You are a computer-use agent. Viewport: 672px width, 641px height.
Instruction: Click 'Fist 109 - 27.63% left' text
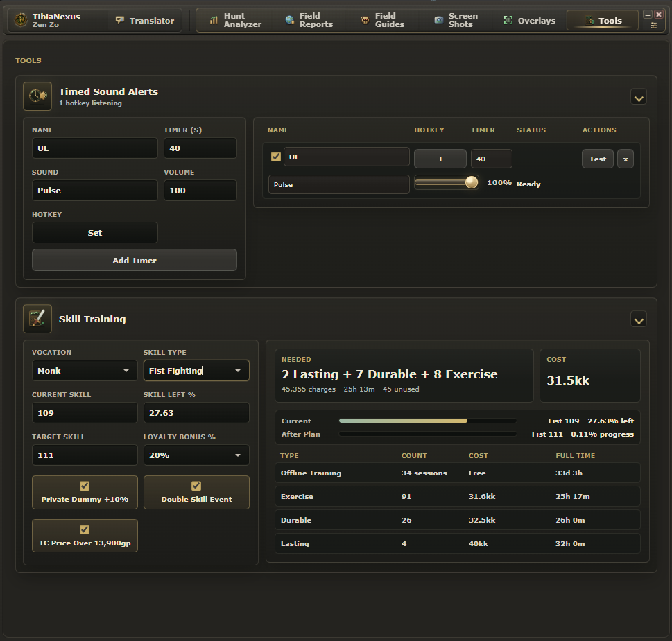591,421
